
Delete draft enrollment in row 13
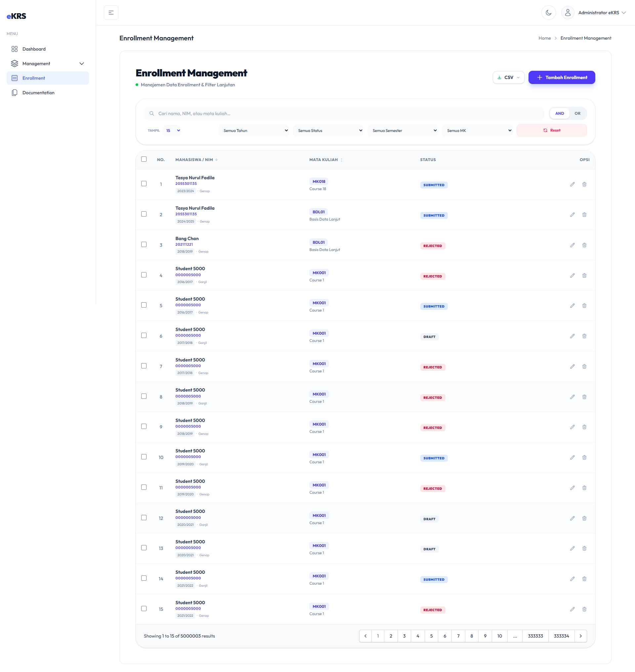pos(584,548)
